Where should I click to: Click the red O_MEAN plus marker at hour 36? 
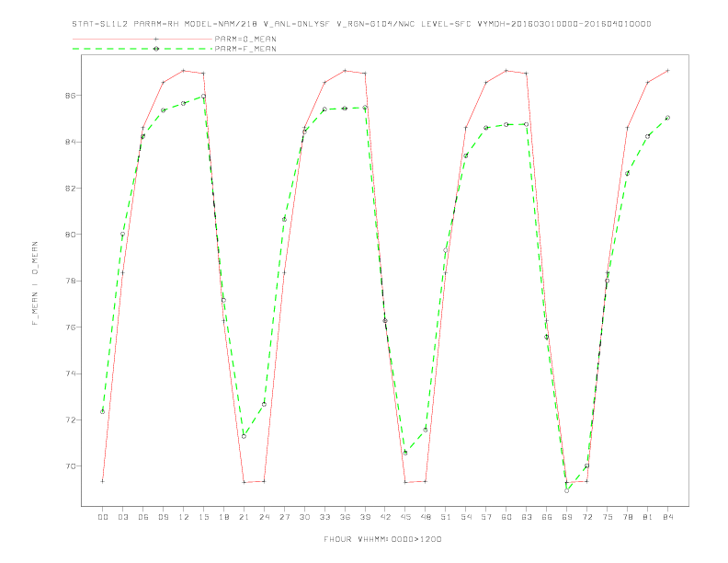click(345, 71)
